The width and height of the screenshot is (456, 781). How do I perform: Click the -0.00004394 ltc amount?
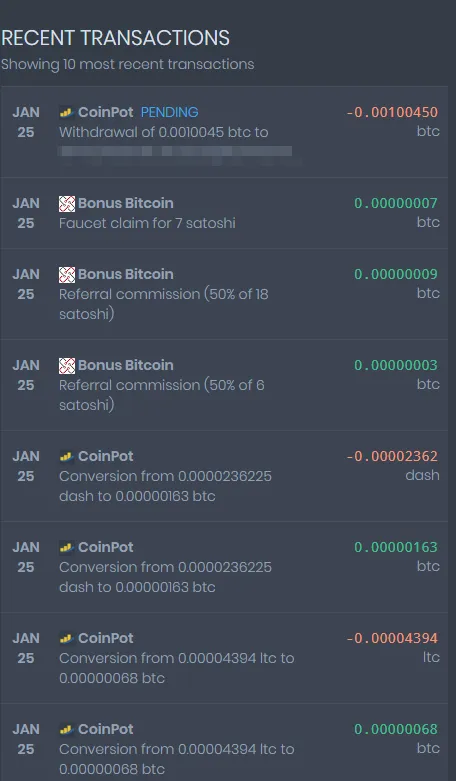tap(392, 638)
